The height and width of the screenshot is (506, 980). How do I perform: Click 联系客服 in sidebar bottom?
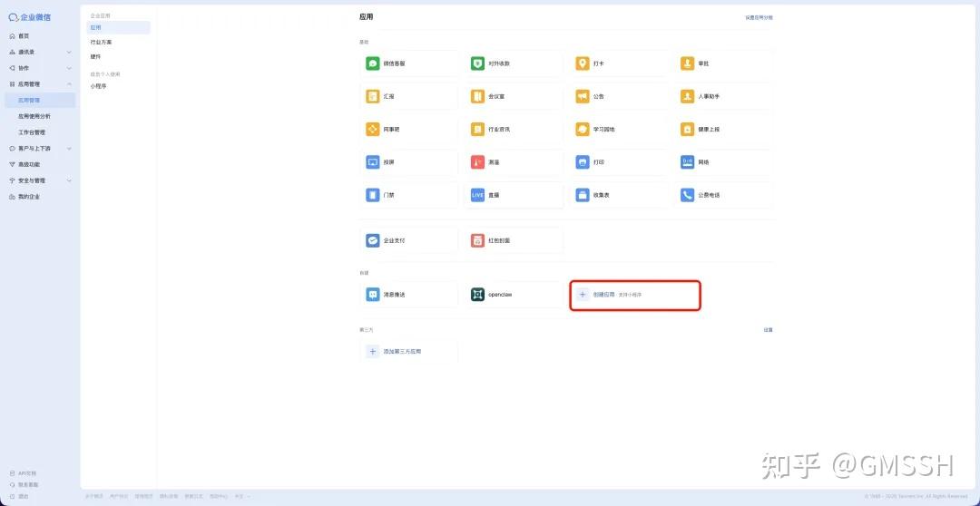(x=24, y=485)
